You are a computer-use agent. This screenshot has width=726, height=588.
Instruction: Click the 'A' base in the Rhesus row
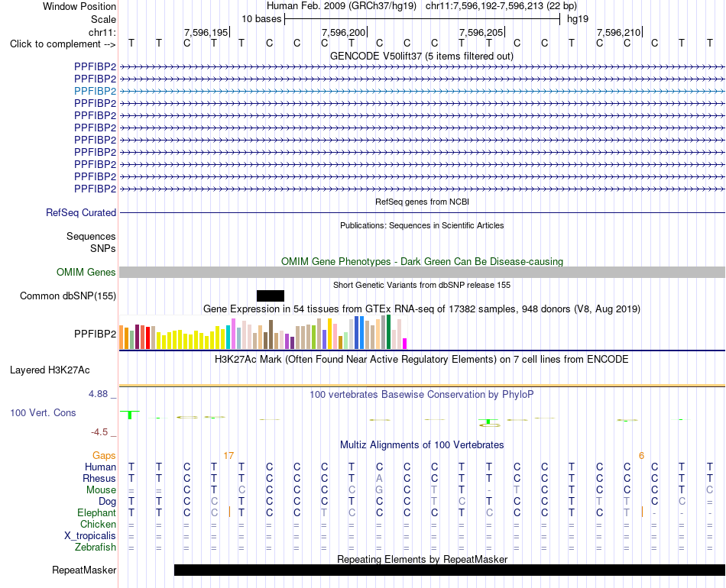click(x=379, y=478)
